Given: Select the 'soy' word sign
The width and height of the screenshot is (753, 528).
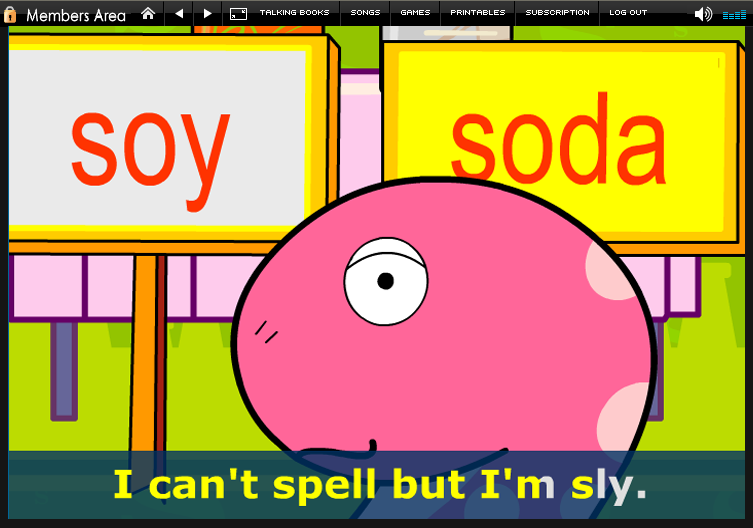Looking at the screenshot, I should tap(152, 145).
